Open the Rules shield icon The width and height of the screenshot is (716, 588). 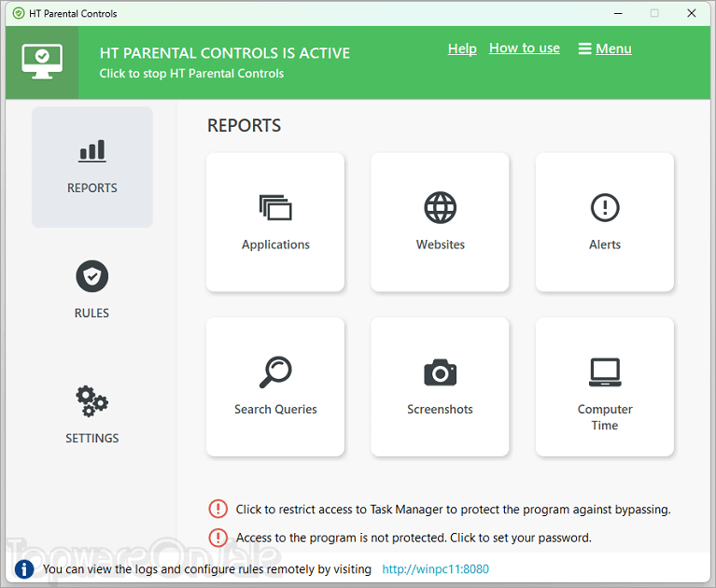[x=92, y=276]
